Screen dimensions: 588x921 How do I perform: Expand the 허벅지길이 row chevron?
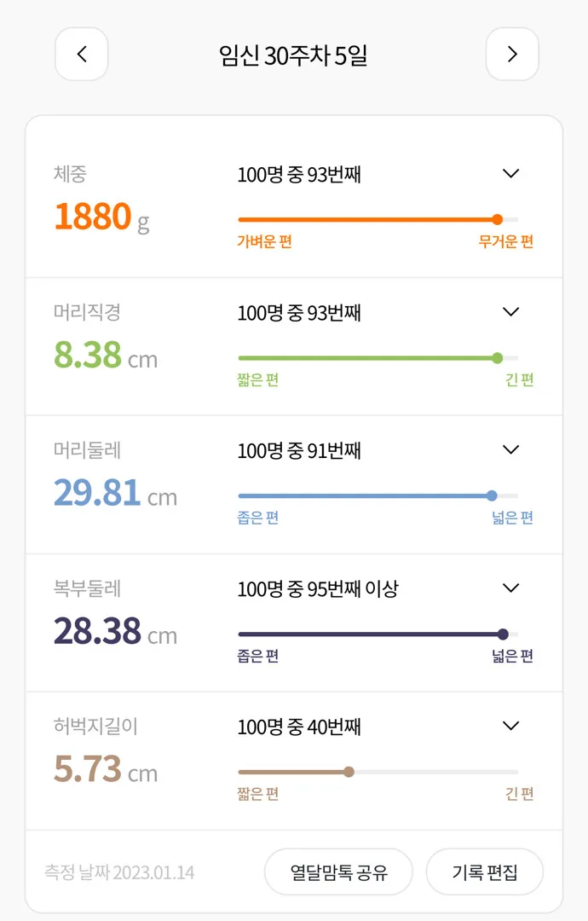pyautogui.click(x=511, y=726)
